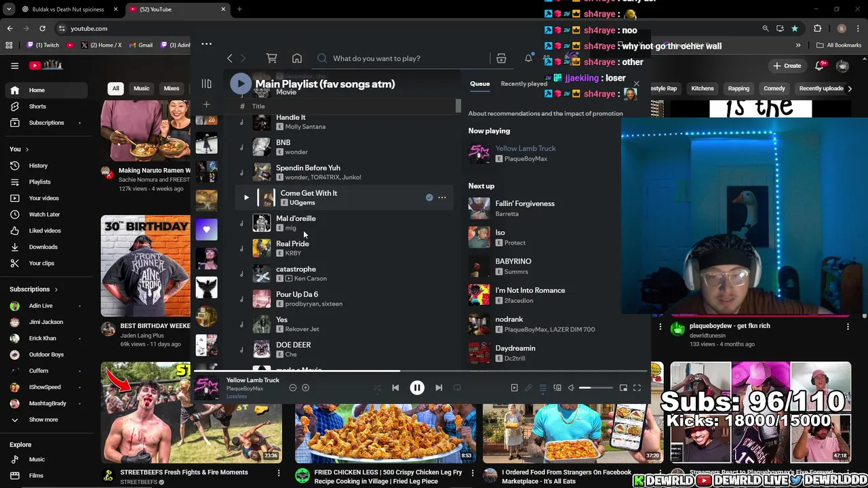Go to Spotify Home icon
This screenshot has height=488, width=868.
coord(297,58)
